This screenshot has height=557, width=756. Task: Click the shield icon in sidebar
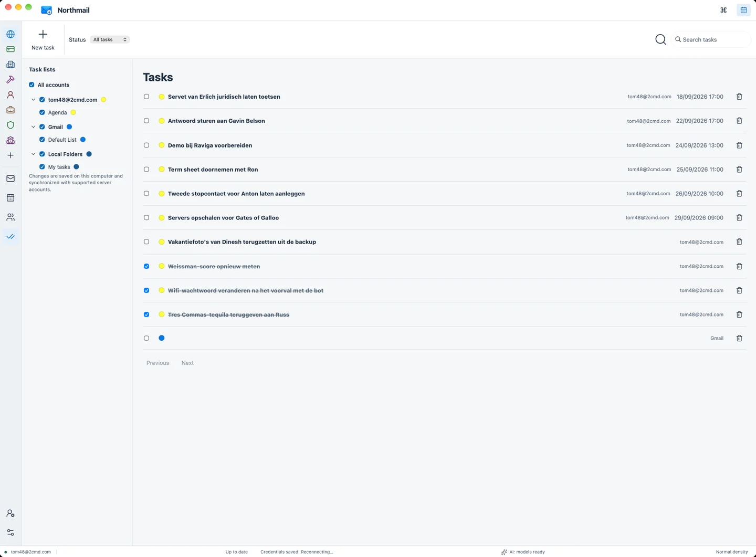10,125
